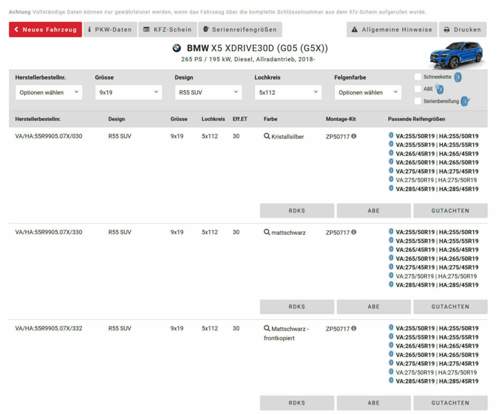The image size is (500, 414).
Task: Click ABE button for mattschwarz wheel
Action: coord(374,307)
